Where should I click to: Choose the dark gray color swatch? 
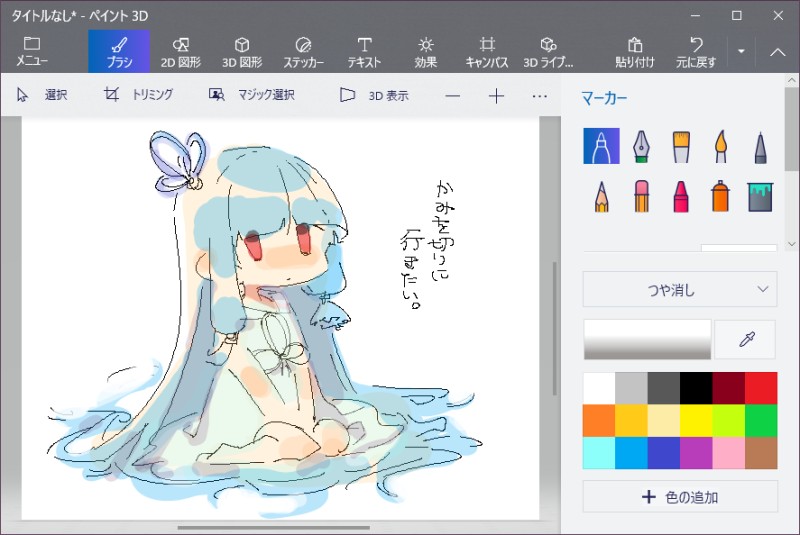tap(664, 388)
